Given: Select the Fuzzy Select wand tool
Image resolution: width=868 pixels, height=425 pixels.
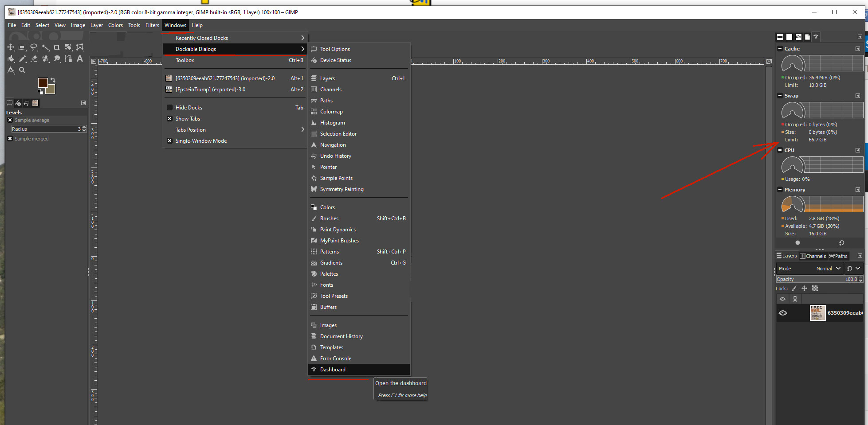Looking at the screenshot, I should pos(45,47).
